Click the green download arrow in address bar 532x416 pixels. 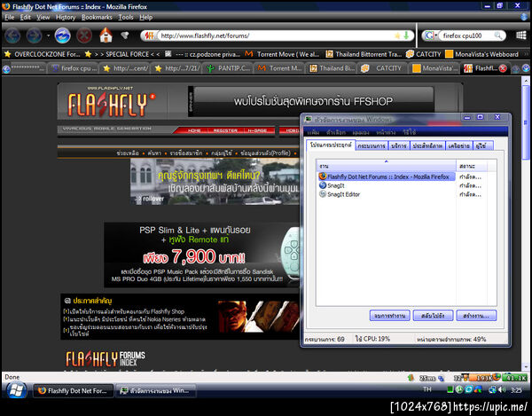pyautogui.click(x=406, y=35)
